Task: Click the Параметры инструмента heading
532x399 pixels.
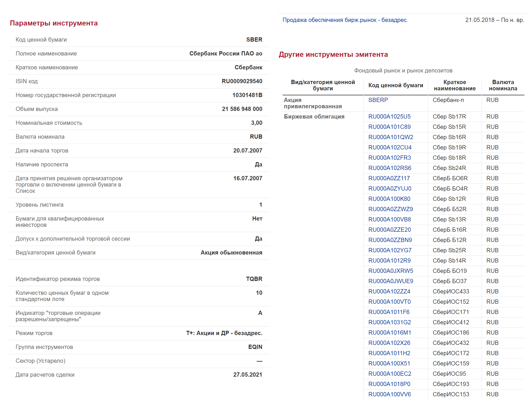Action: tap(54, 23)
